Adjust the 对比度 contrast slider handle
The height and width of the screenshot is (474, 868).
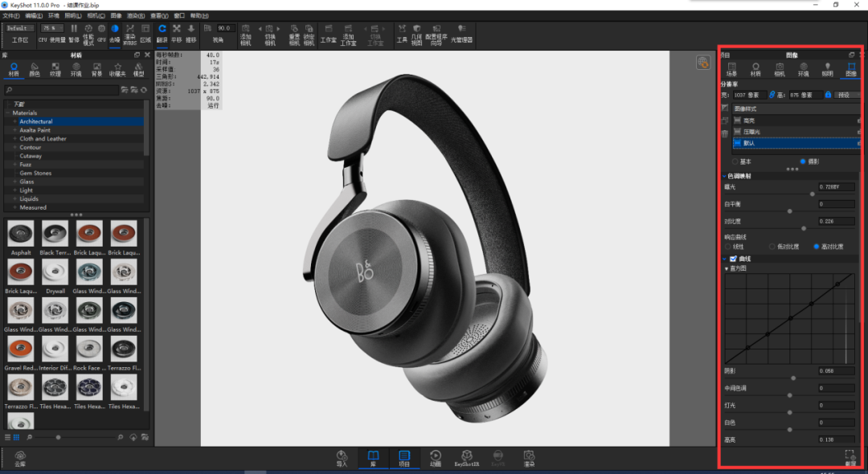tap(803, 228)
